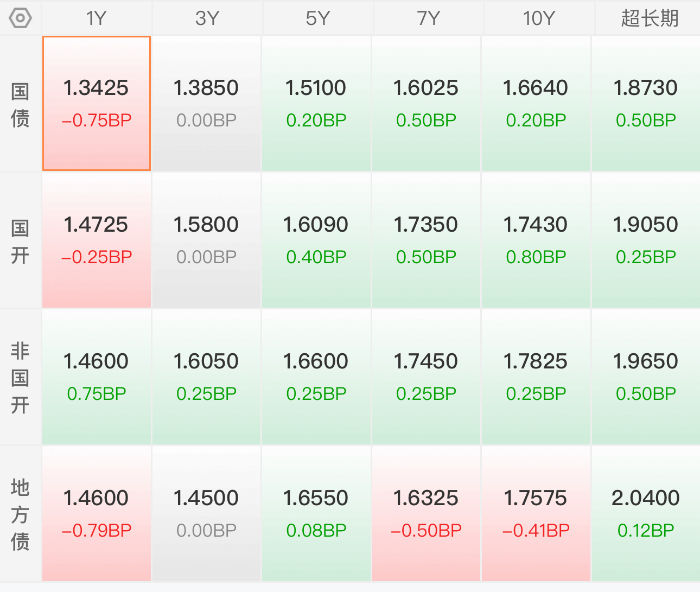The image size is (700, 592).
Task: Click 非国开 1Y cell with 0.75BP
Action: (97, 377)
